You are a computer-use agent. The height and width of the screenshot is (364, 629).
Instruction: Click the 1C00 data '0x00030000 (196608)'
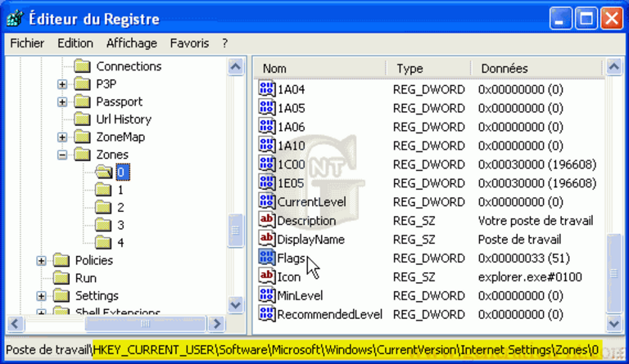point(537,164)
